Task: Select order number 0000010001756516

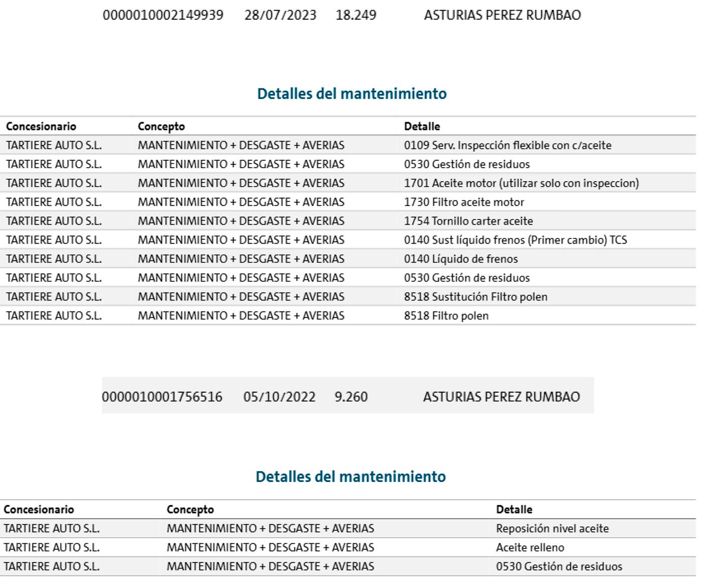Action: [x=162, y=397]
